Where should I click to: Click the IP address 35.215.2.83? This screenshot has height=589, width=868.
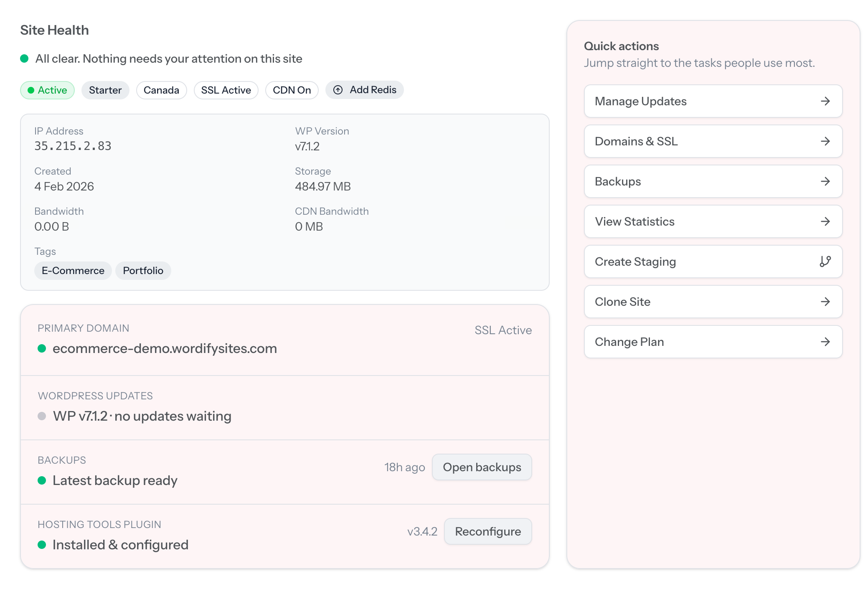click(x=73, y=146)
